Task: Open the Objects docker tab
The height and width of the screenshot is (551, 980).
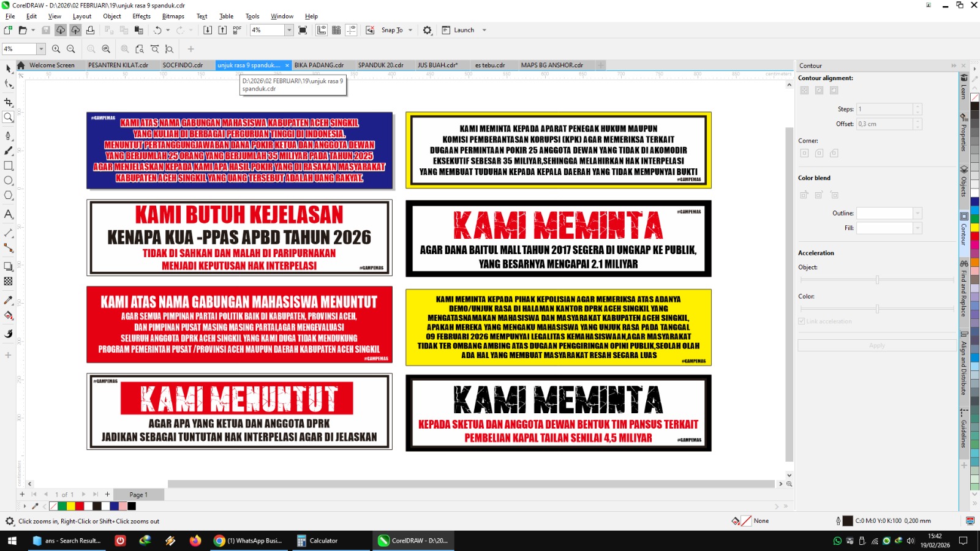Action: click(964, 181)
